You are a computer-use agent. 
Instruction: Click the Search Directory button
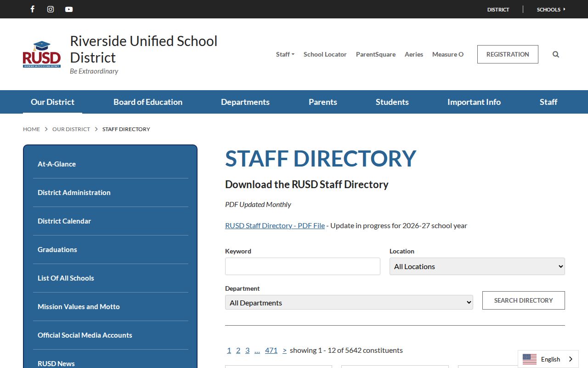tap(524, 300)
